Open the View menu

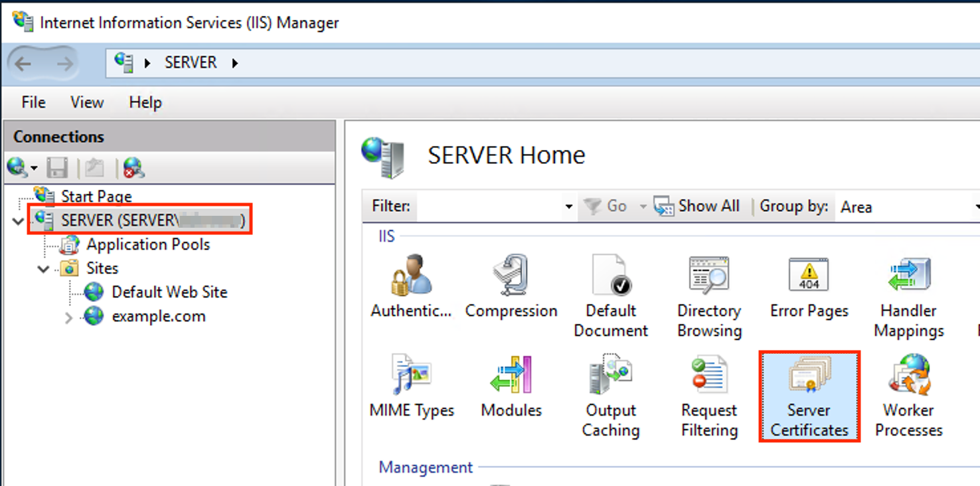[x=87, y=102]
